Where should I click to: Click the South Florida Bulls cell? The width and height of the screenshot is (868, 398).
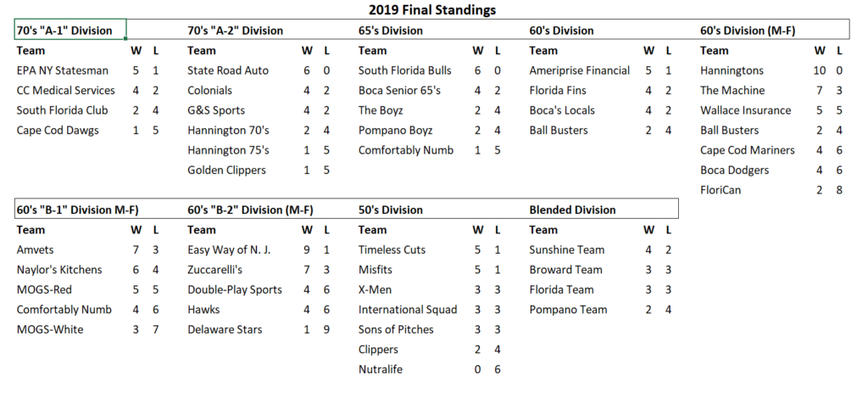(x=404, y=70)
